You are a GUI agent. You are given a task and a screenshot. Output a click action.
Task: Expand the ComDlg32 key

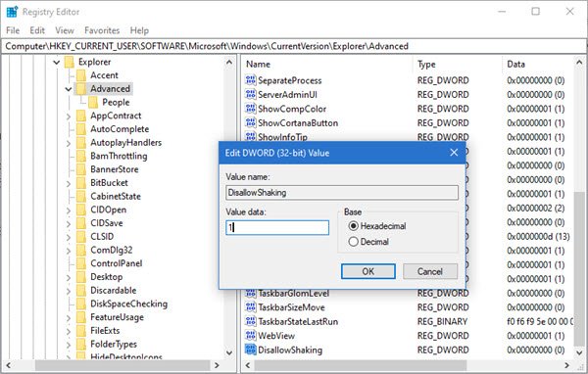[x=69, y=251]
